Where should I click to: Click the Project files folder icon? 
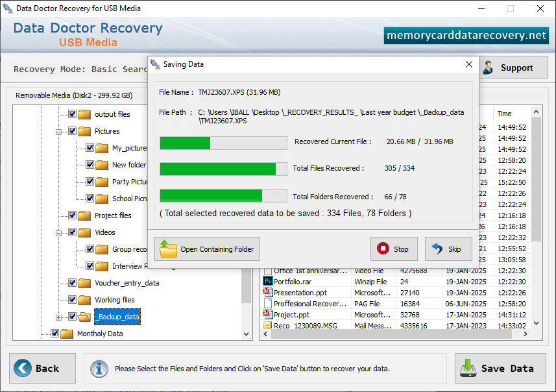point(84,215)
